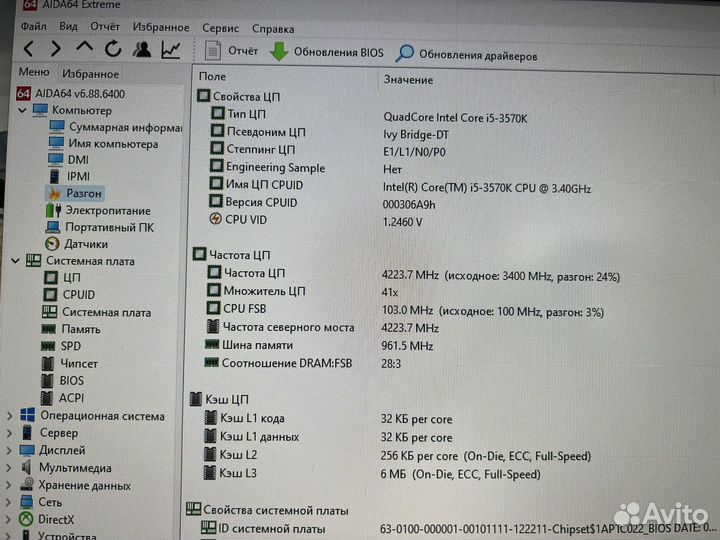This screenshot has width=720, height=540.
Task: Click the user icon in the toolbar
Action: [142, 49]
